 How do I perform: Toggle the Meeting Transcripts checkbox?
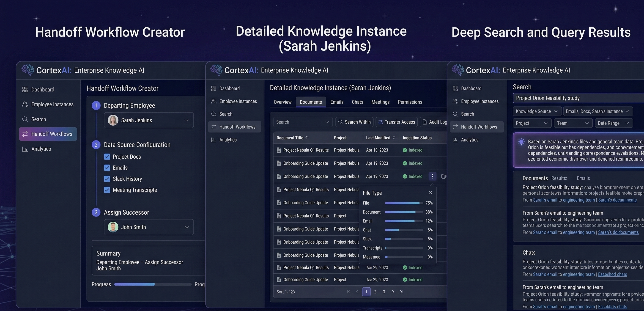(x=107, y=190)
